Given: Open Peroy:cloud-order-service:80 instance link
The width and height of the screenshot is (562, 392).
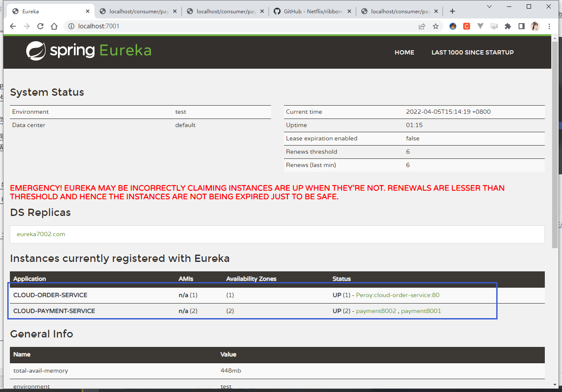Looking at the screenshot, I should [x=397, y=295].
